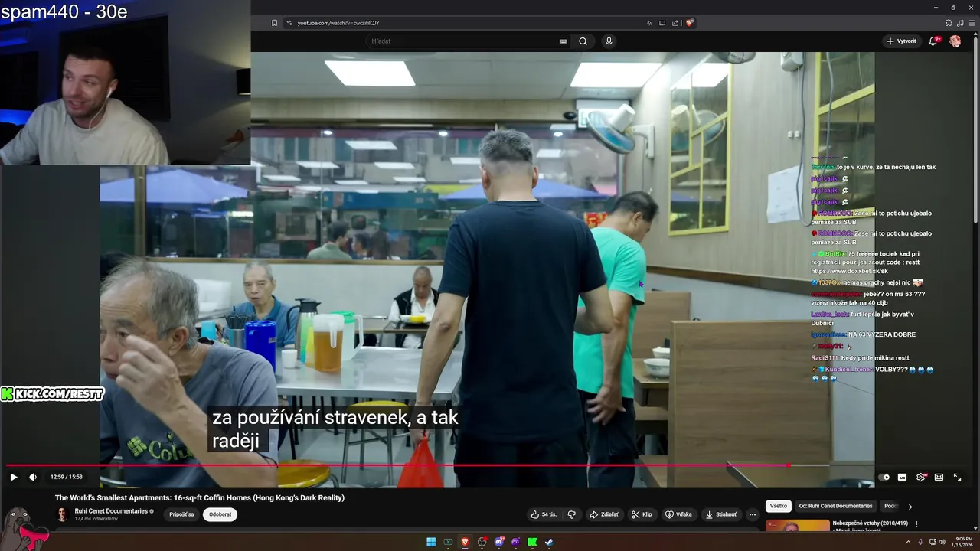The height and width of the screenshot is (551, 980).
Task: Open the Windows Start button
Action: click(x=431, y=542)
